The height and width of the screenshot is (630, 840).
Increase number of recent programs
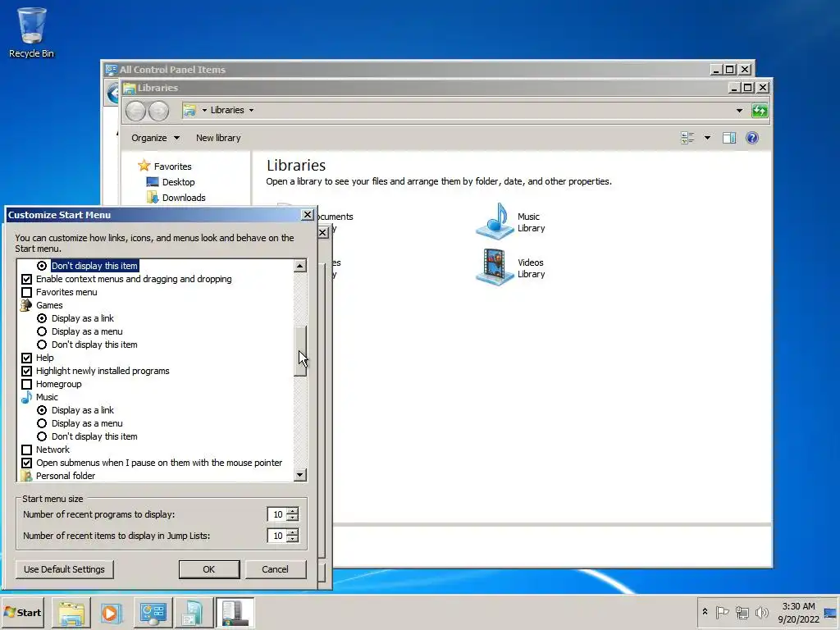click(x=293, y=511)
